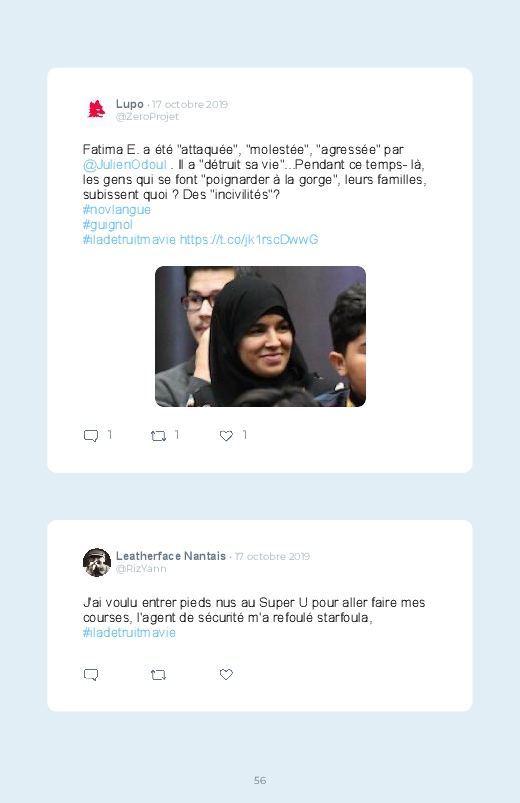Open #iladetruitmavie hashtag in Lupo's tweet
Image resolution: width=520 pixels, height=803 pixels.
click(129, 239)
